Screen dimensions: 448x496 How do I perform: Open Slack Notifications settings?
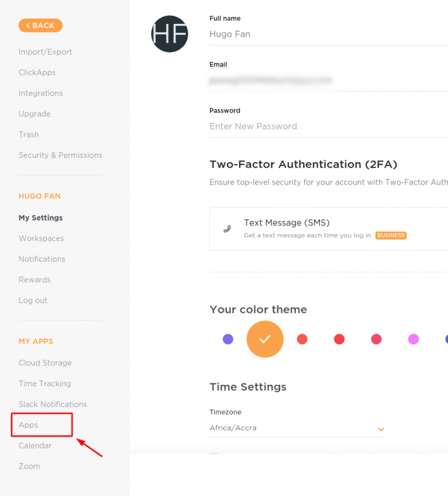point(52,404)
